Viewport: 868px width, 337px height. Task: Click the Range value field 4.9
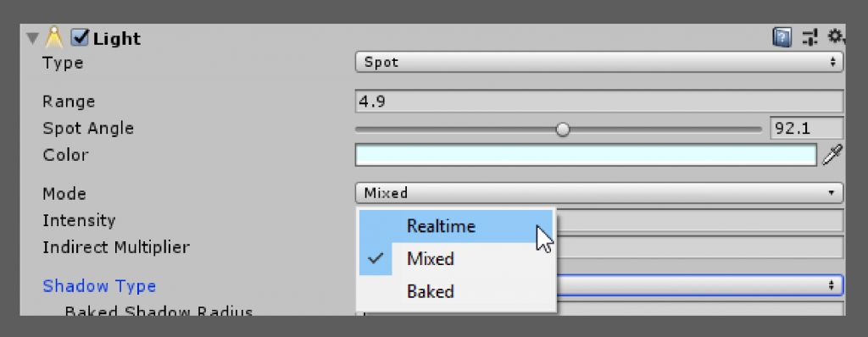pyautogui.click(x=599, y=102)
